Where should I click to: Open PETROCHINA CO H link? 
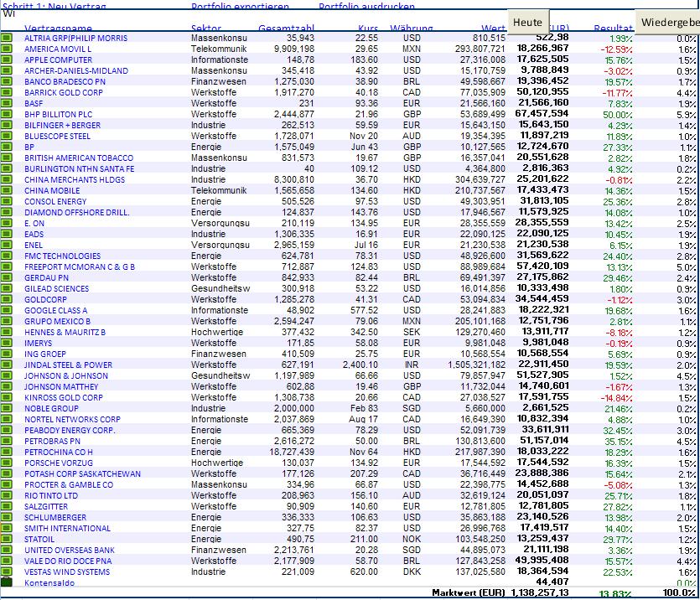59,452
